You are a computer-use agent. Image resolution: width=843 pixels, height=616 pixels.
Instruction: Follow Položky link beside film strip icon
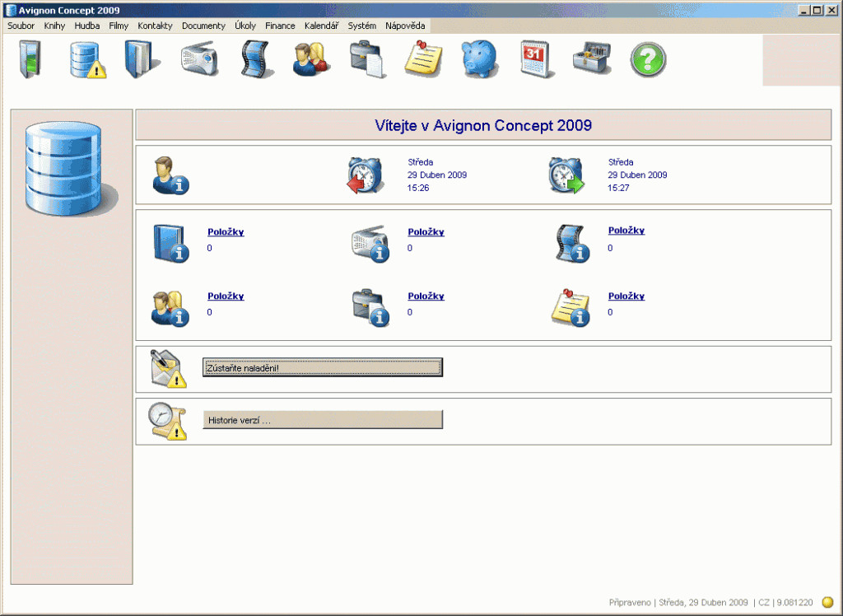626,231
